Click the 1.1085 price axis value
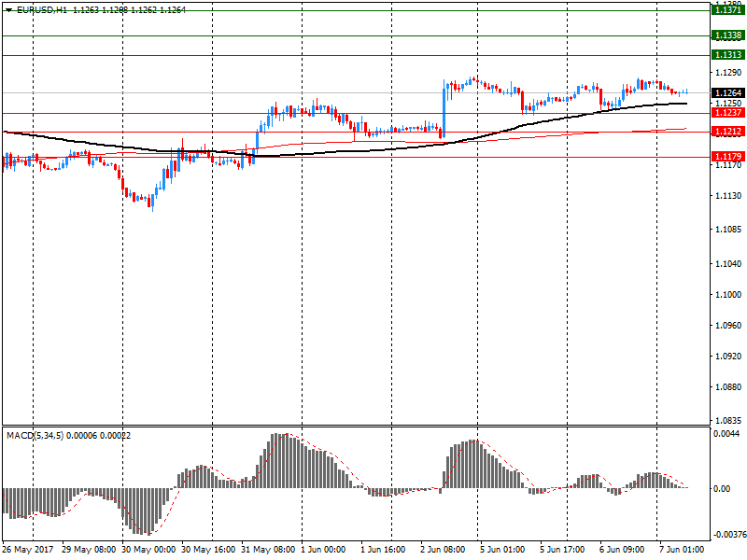The height and width of the screenshot is (560, 747). (728, 230)
